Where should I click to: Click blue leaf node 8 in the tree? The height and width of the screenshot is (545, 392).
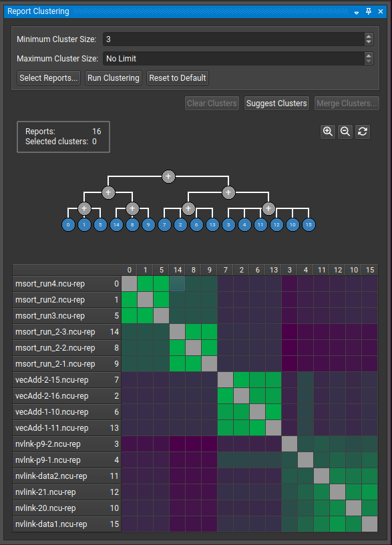pyautogui.click(x=132, y=224)
